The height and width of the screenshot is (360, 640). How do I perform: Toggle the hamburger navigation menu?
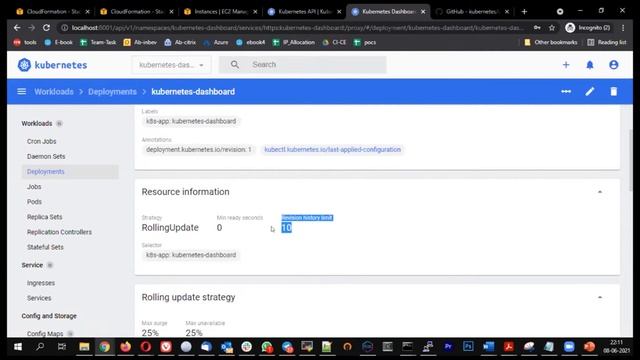(x=22, y=91)
